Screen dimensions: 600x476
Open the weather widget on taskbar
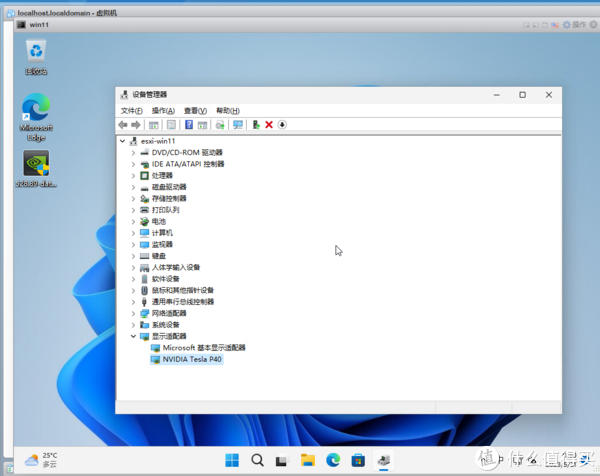tap(42, 460)
